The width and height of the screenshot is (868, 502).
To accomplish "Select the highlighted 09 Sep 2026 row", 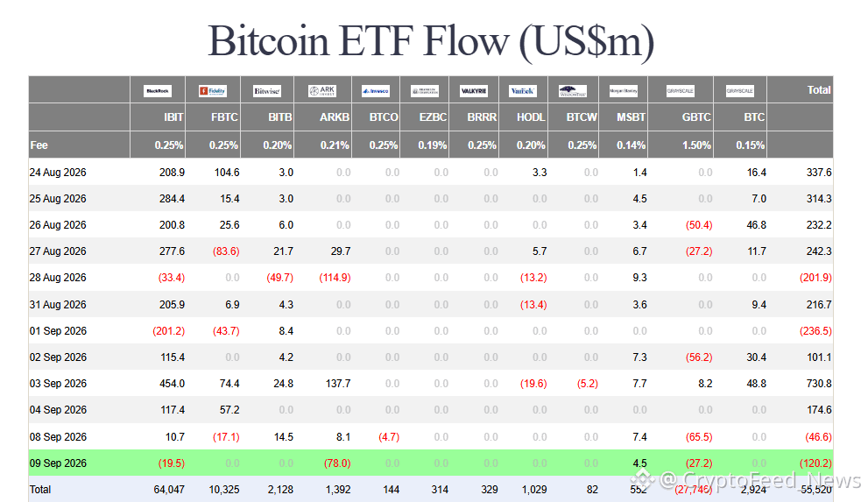I will coord(431,463).
